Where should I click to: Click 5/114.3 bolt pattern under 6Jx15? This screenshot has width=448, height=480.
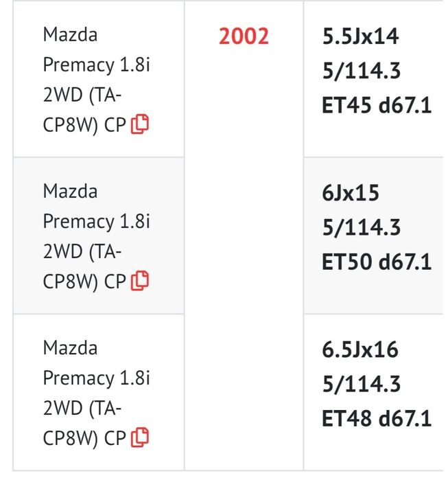click(360, 227)
